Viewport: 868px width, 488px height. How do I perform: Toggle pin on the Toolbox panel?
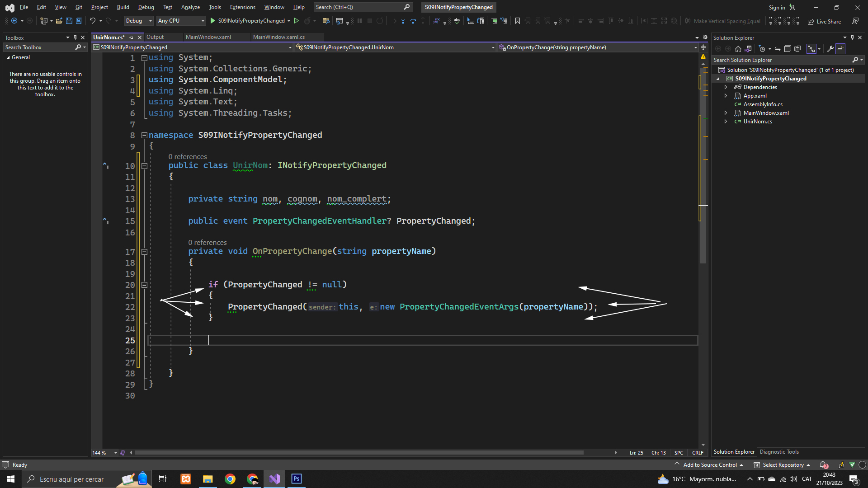75,38
